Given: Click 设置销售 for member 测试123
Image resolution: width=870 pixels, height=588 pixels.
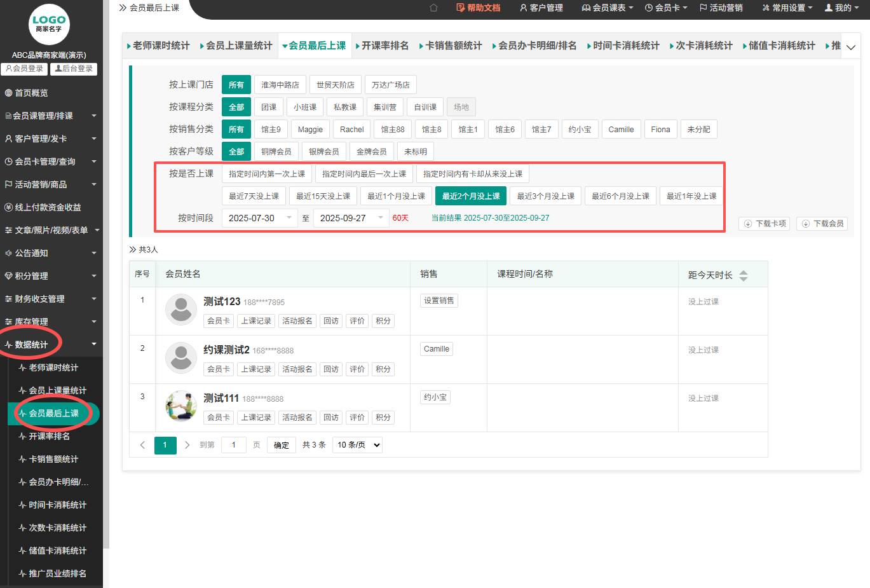Looking at the screenshot, I should (x=438, y=301).
